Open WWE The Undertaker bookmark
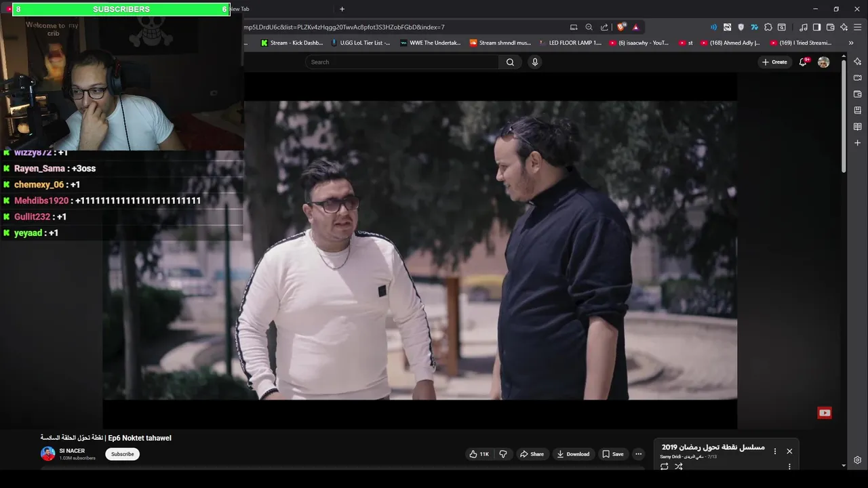This screenshot has width=868, height=488. 431,43
